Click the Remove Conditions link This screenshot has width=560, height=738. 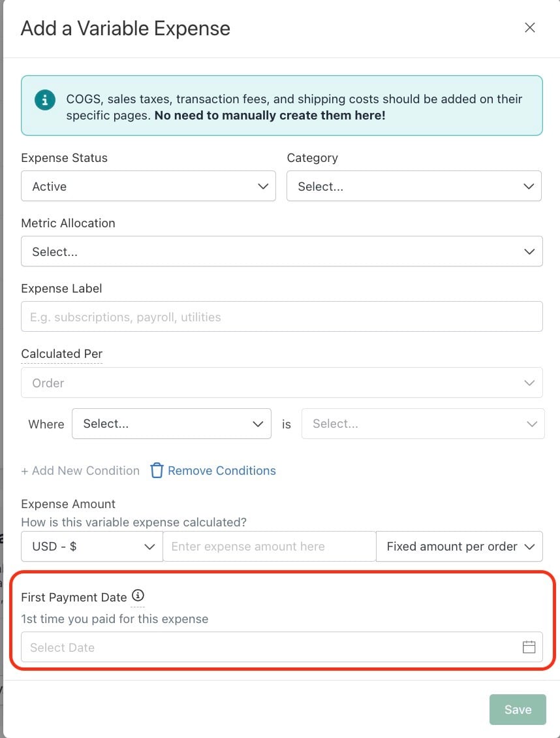(221, 471)
